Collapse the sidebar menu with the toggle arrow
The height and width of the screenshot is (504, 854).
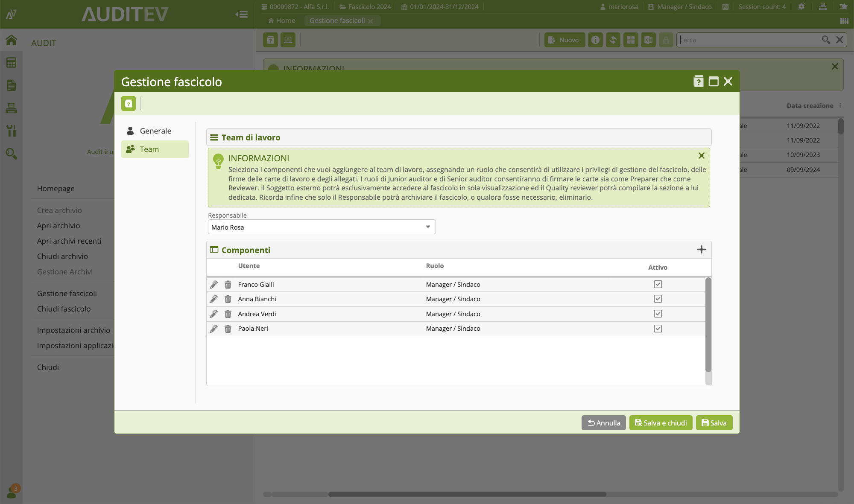click(x=241, y=15)
